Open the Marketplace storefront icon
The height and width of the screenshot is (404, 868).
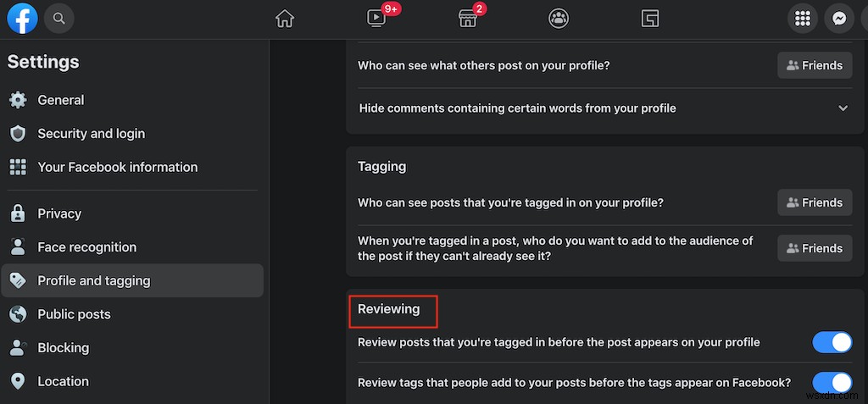tap(468, 19)
